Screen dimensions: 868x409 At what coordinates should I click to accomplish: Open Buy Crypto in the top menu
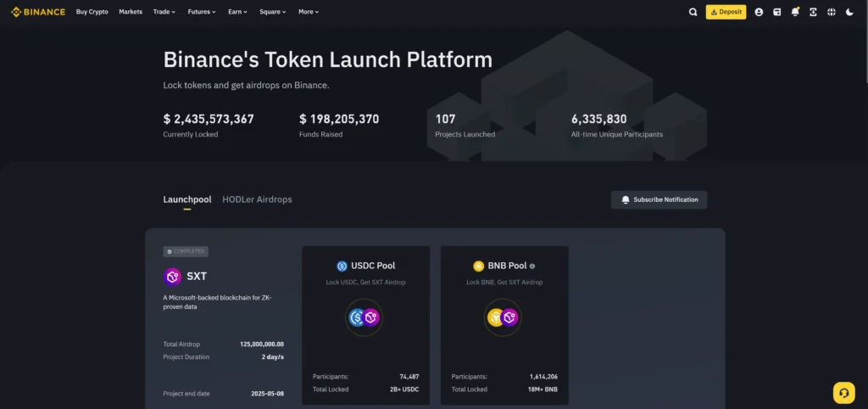[92, 12]
